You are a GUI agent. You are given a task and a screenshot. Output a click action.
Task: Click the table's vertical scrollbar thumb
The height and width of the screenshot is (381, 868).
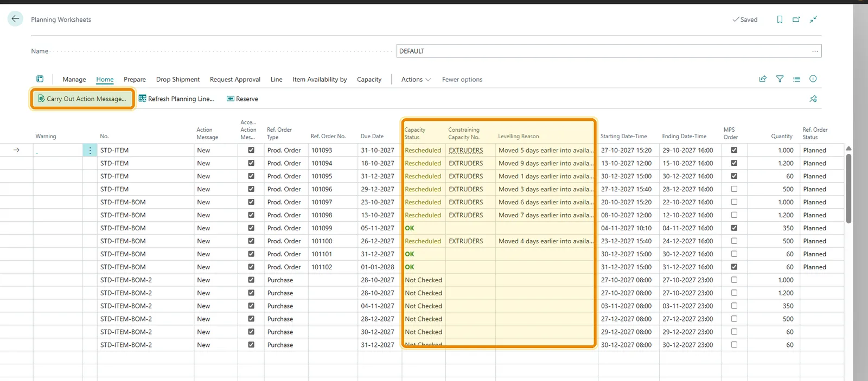coord(848,188)
